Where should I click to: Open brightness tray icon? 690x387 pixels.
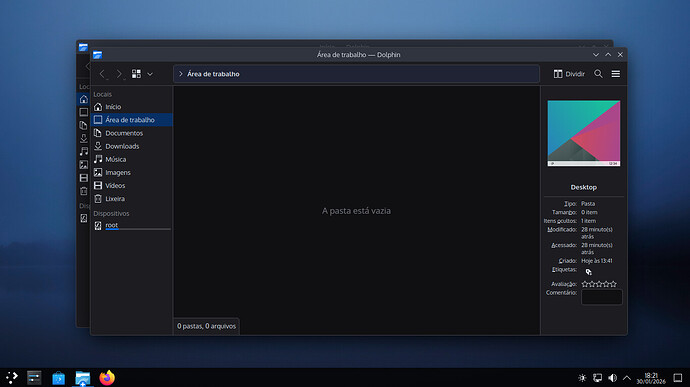[x=582, y=378]
